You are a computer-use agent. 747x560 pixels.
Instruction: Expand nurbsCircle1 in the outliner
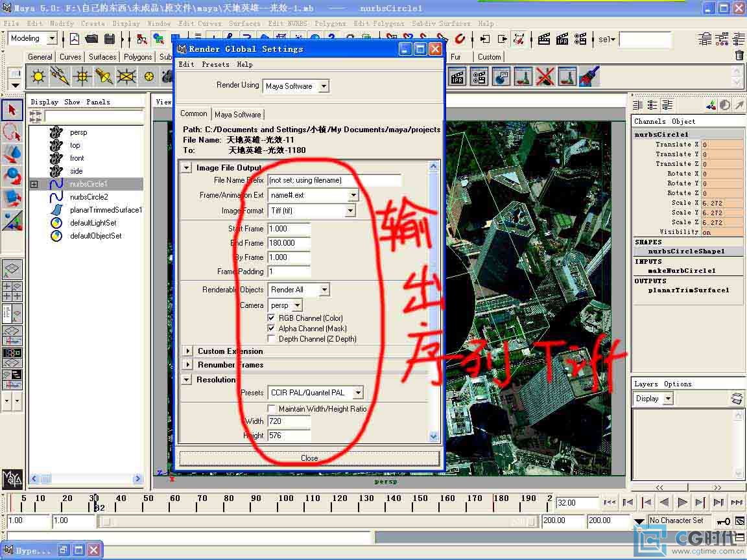click(x=34, y=184)
